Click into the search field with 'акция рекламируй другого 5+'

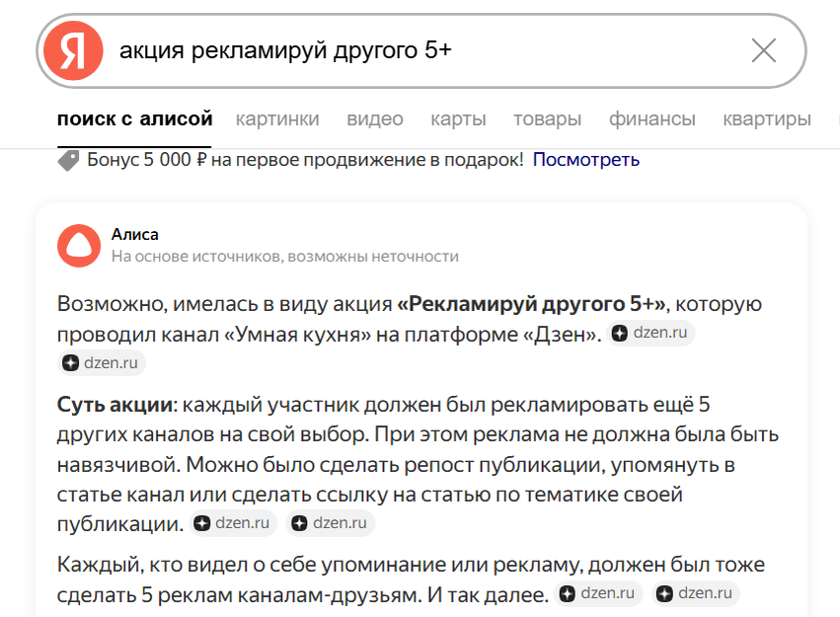pos(423,51)
